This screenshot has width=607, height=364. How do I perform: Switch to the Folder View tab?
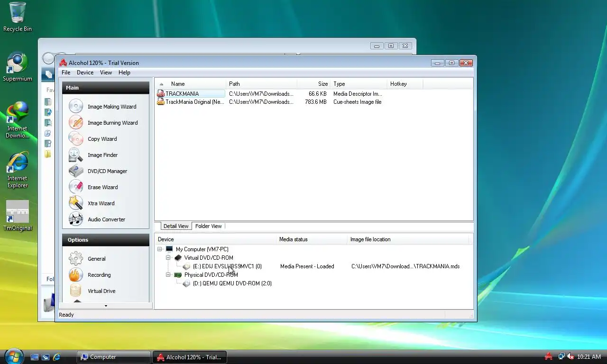point(209,226)
